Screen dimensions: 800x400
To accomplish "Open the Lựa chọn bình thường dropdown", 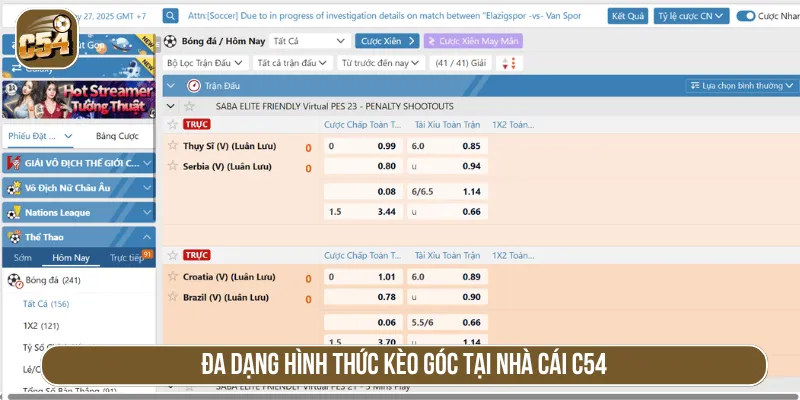I will (742, 86).
